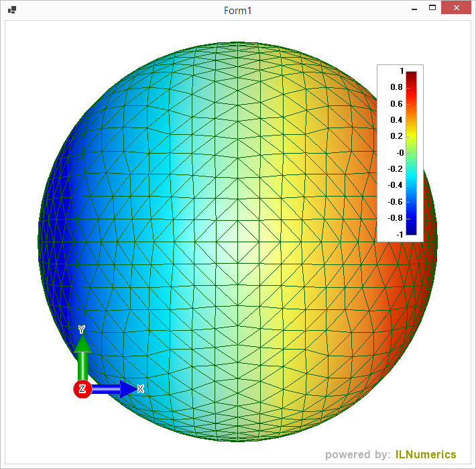Click the colorbar label 0.2
The width and height of the screenshot is (476, 469).
click(396, 136)
